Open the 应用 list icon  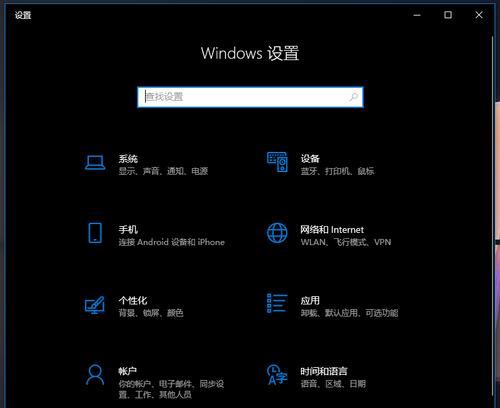click(x=277, y=303)
